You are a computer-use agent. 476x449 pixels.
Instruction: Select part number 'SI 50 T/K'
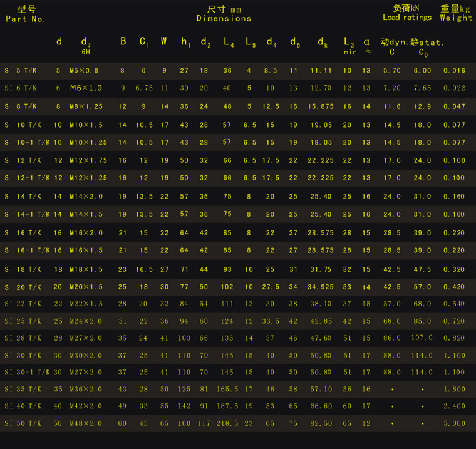click(x=23, y=423)
